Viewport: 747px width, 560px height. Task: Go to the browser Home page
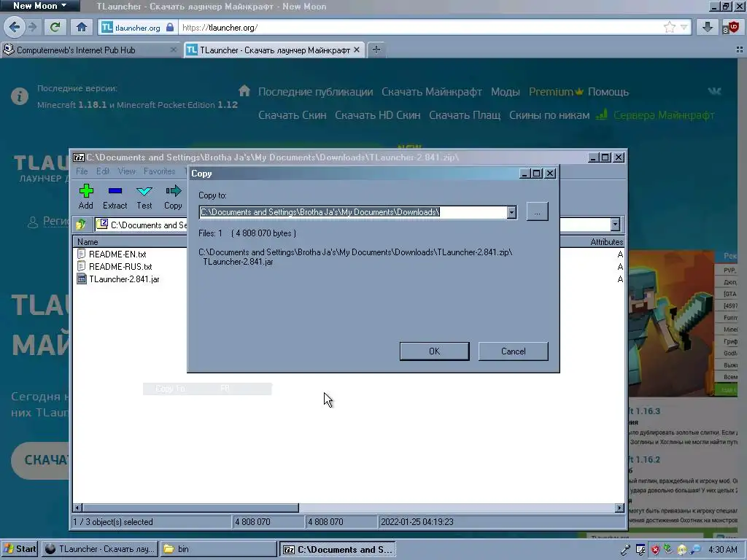click(82, 27)
